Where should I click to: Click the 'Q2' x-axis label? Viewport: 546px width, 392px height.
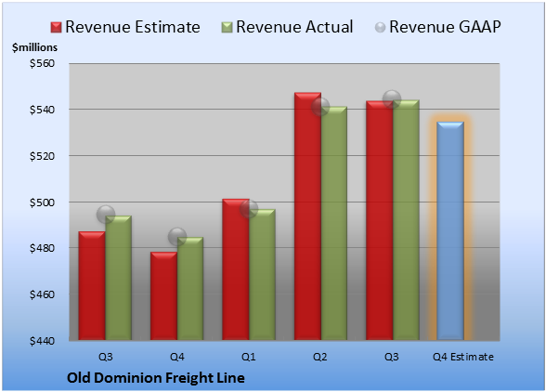click(320, 357)
